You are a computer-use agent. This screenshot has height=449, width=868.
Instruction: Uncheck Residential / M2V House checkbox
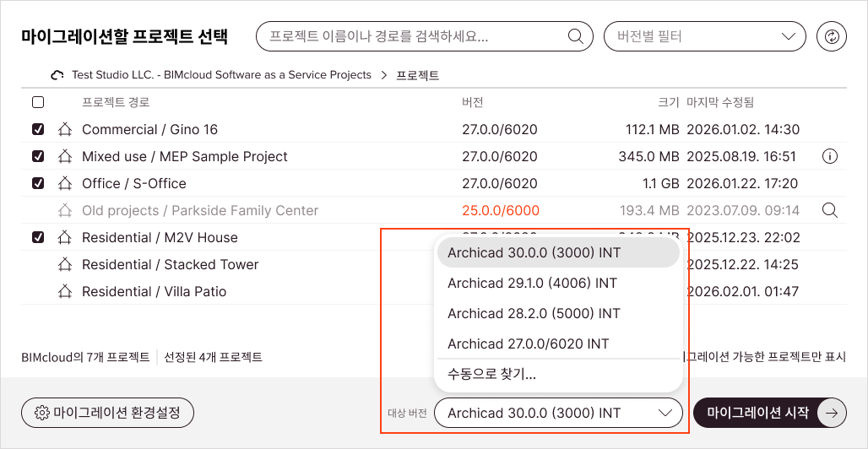click(38, 237)
